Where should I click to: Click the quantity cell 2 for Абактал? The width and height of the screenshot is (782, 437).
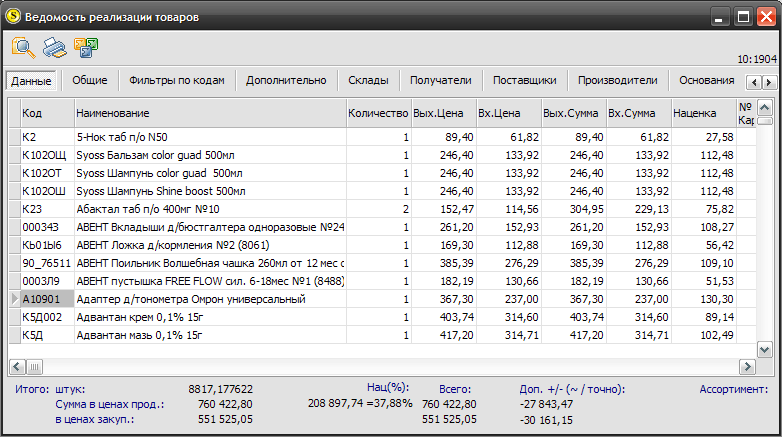click(x=379, y=209)
